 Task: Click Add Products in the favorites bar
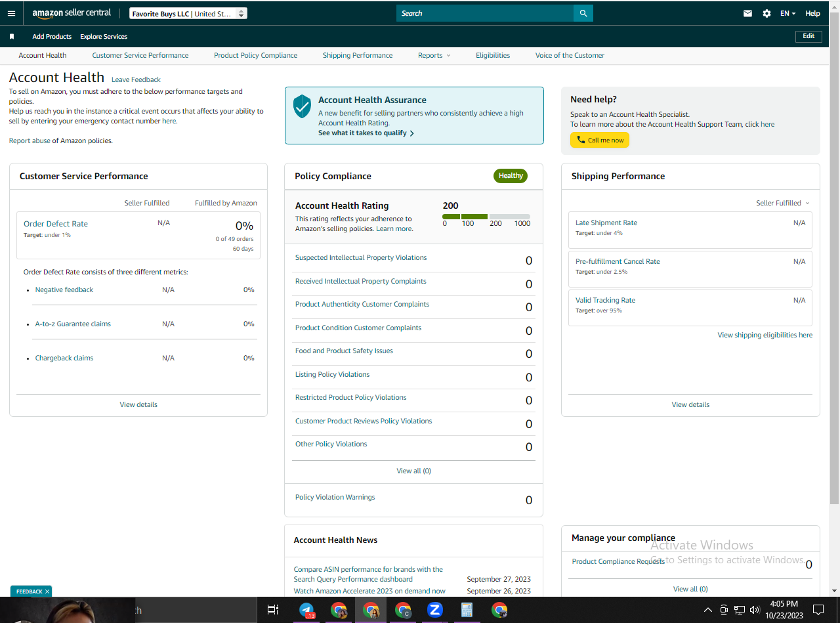[x=52, y=37]
